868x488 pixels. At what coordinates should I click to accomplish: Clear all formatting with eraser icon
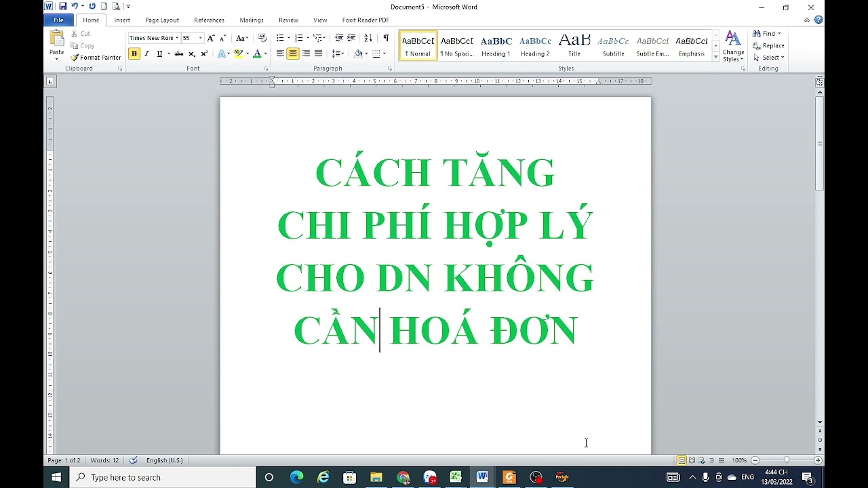point(262,38)
